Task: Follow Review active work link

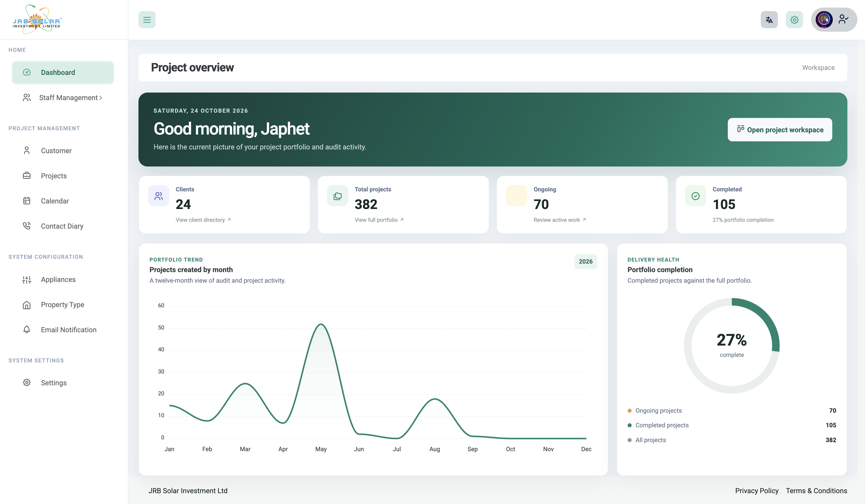Action: (x=559, y=220)
